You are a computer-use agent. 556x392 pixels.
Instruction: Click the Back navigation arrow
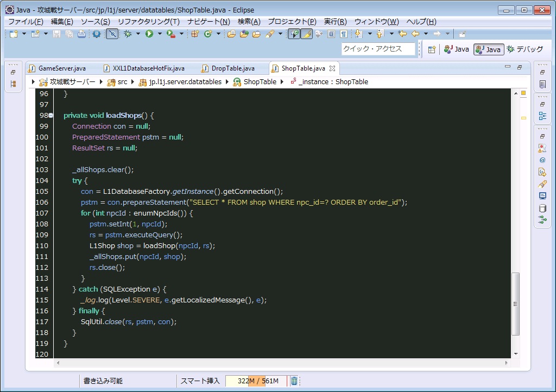click(415, 34)
